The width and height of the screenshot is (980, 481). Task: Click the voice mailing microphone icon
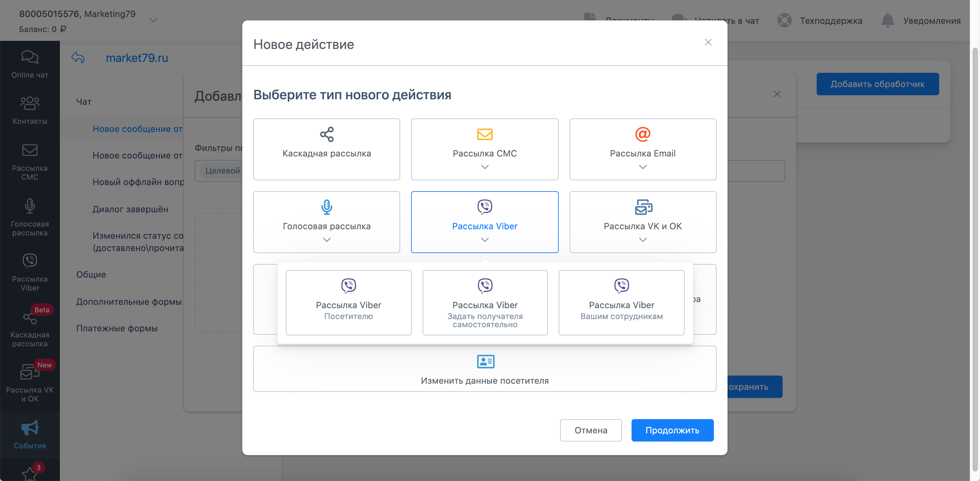click(x=326, y=207)
